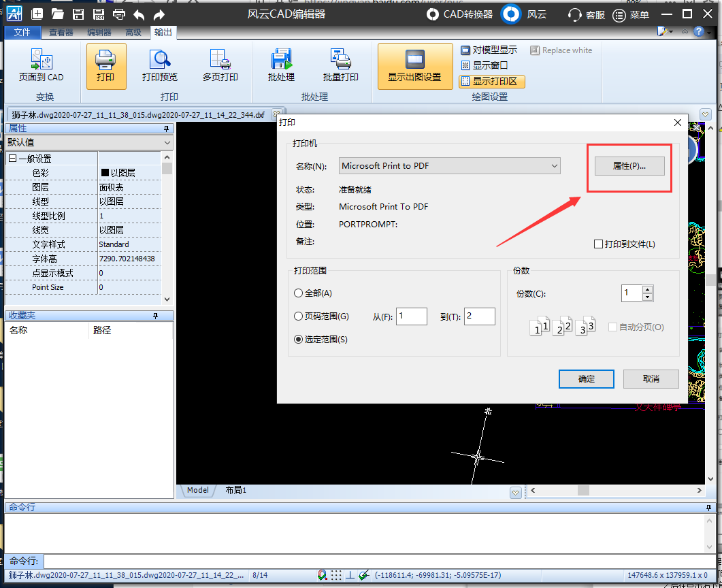The image size is (722, 588).
Task: Switch to the 编辑器 editor tab
Action: pos(99,32)
